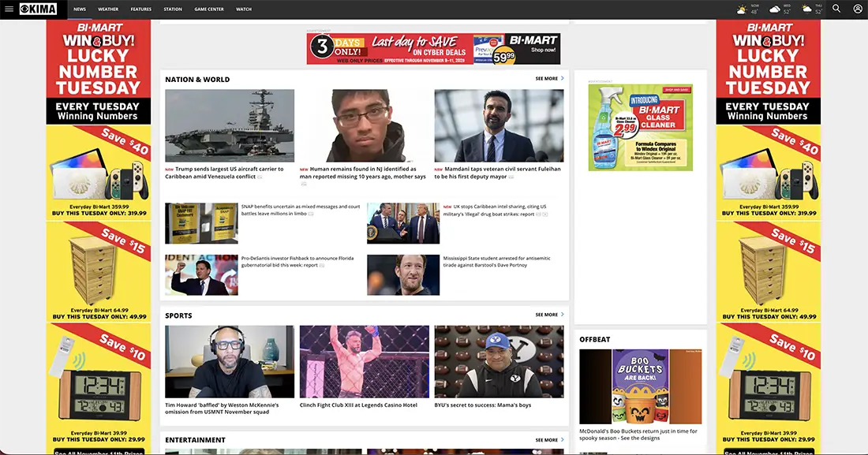Open BYU coach photo thumbnail
Screen dimensions: 868x455
[499, 361]
